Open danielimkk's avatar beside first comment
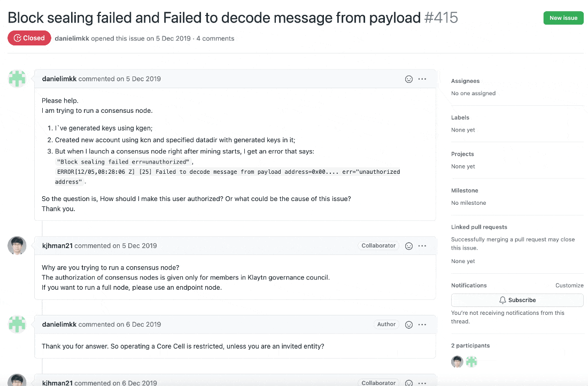The image size is (588, 386). coord(17,79)
